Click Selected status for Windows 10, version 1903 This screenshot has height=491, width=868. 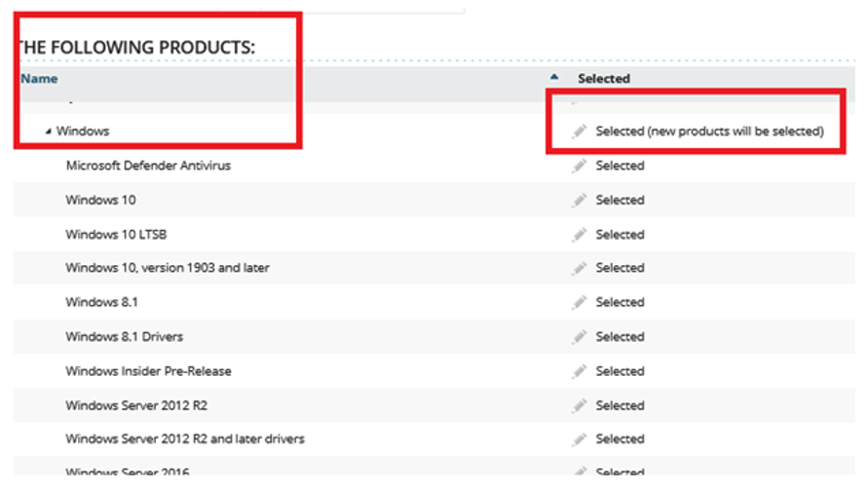(620, 268)
